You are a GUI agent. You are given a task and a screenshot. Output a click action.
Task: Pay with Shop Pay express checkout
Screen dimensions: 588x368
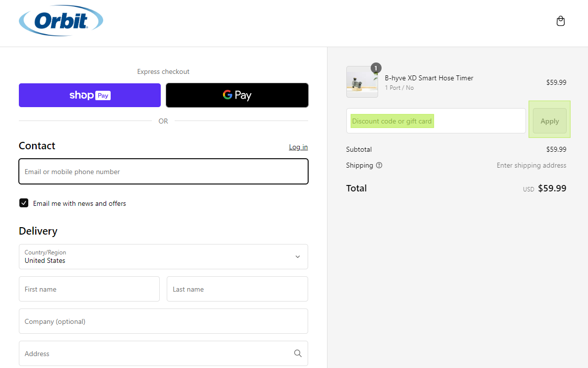pos(90,95)
